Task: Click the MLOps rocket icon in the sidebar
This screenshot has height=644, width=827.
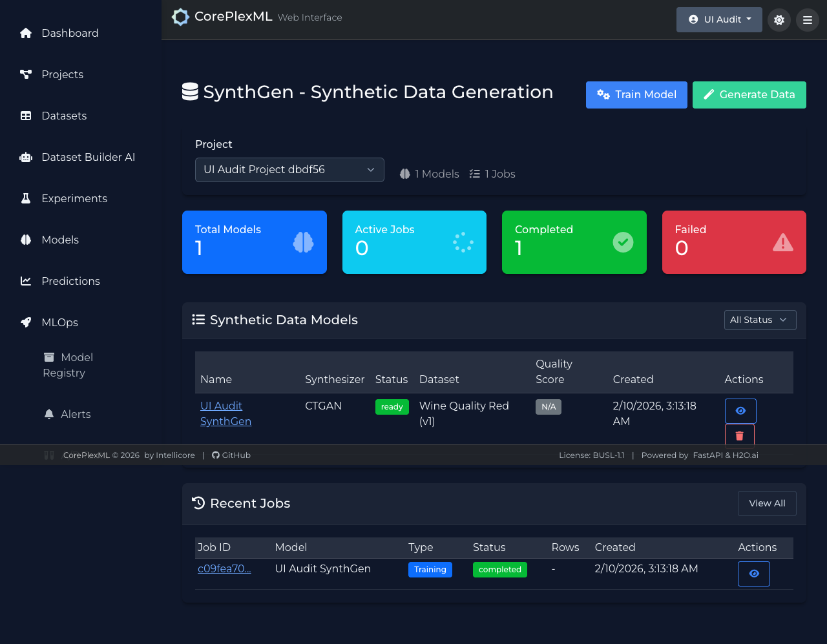Action: click(x=26, y=322)
